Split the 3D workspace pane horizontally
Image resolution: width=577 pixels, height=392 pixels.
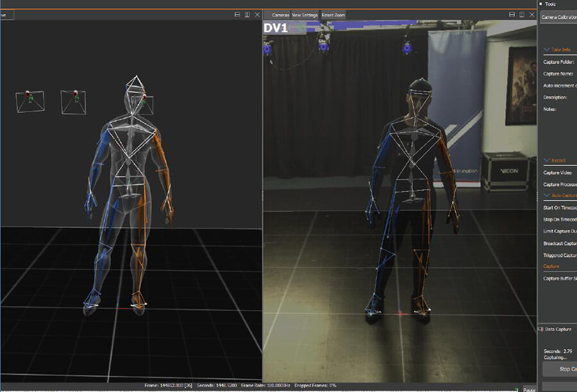237,15
